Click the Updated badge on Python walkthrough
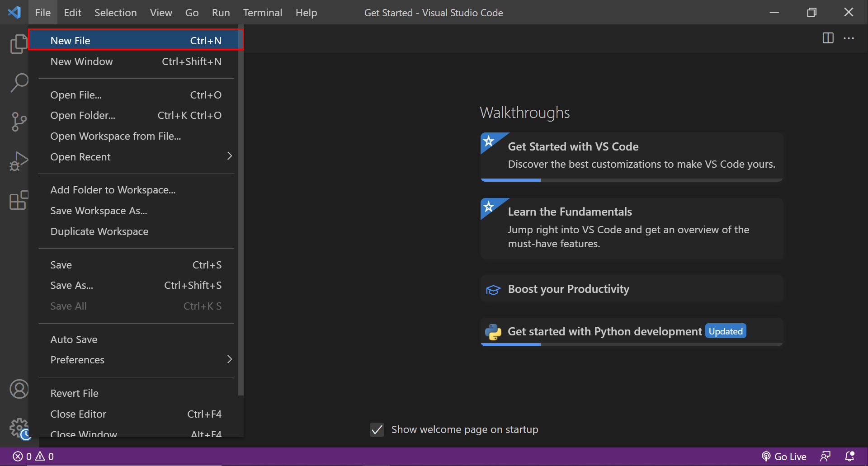Image resolution: width=868 pixels, height=466 pixels. coord(726,331)
